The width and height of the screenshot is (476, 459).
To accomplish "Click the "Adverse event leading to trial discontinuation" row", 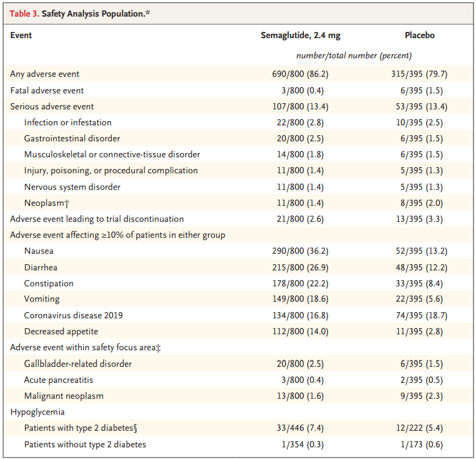I will (x=97, y=219).
